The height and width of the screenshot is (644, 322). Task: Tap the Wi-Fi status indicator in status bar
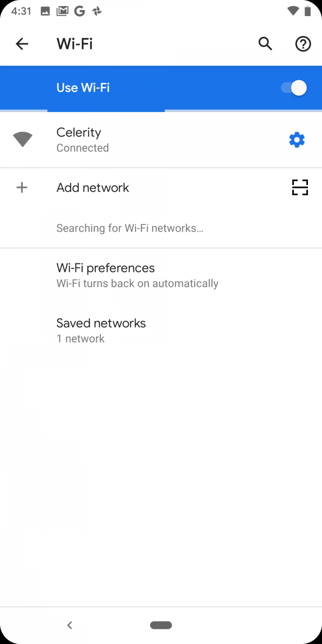pyautogui.click(x=293, y=11)
